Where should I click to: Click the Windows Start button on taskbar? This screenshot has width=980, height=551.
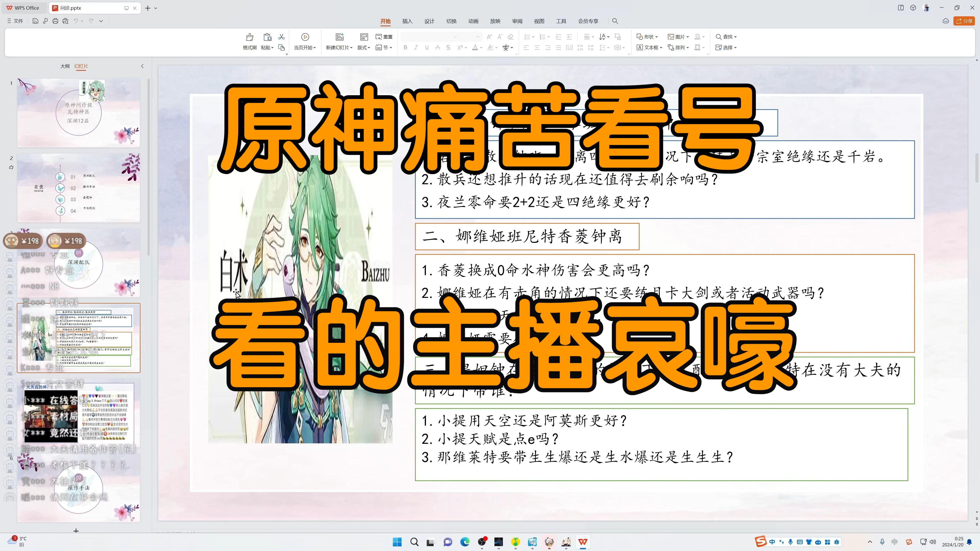(397, 542)
